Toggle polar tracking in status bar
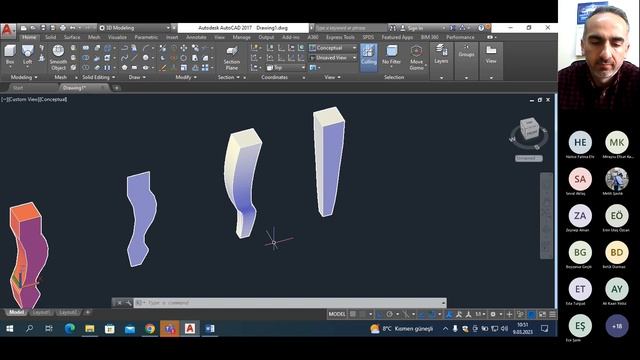Screen dimensions: 640x360 click(390, 314)
